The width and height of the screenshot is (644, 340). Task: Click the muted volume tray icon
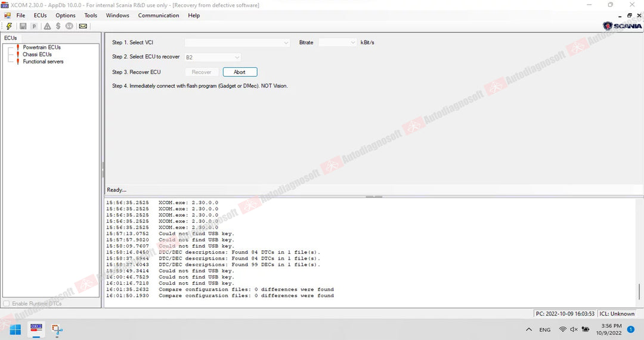(574, 329)
